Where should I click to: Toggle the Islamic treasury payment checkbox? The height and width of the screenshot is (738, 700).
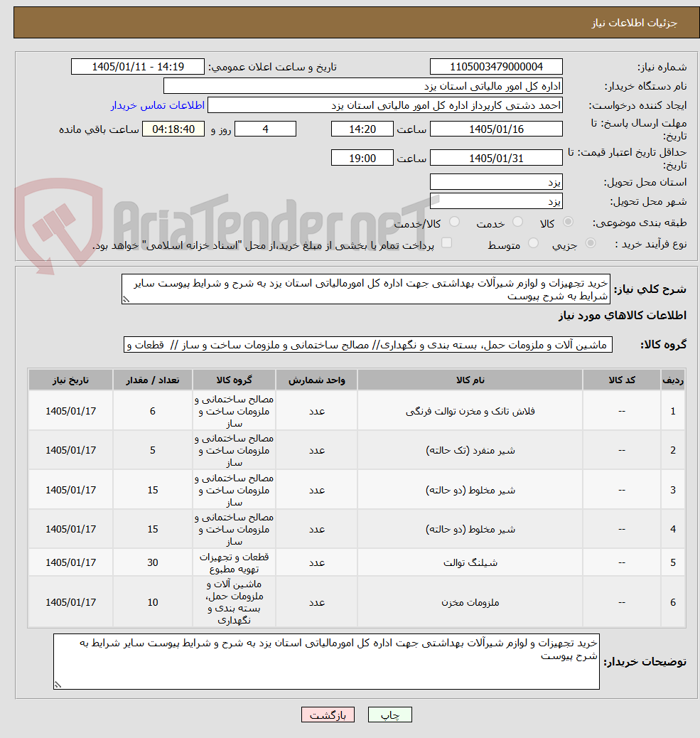[447, 243]
